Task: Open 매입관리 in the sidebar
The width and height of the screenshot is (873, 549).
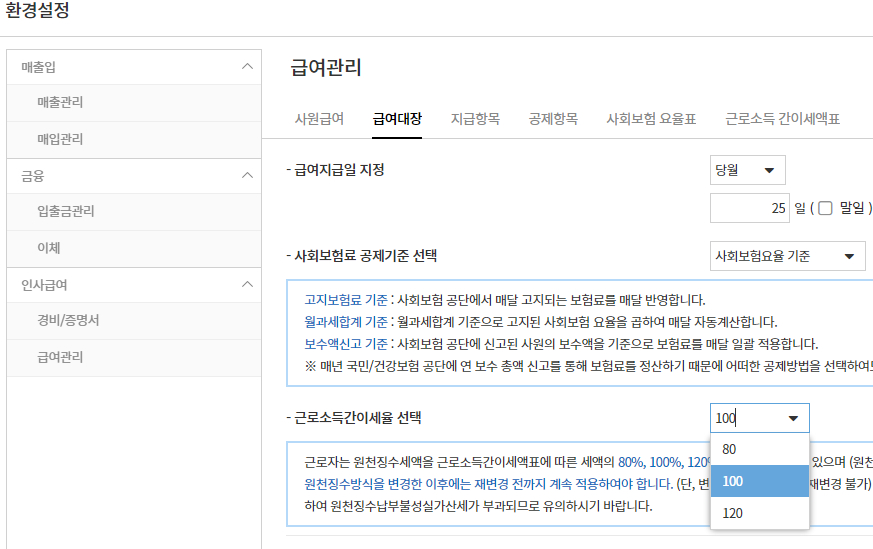Action: pos(60,139)
